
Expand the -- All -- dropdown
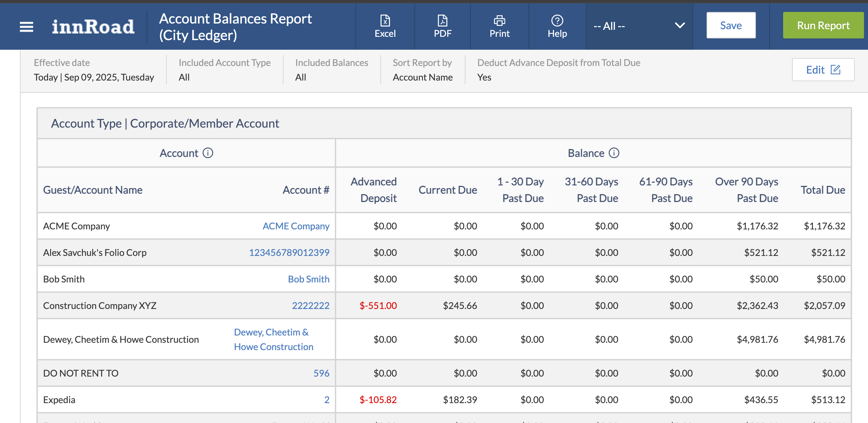(639, 26)
